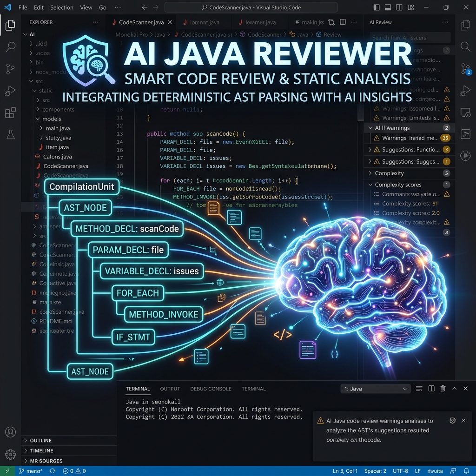The width and height of the screenshot is (476, 476).
Task: Toggle primary sidebar layout icon in title bar
Action: coord(377,7)
